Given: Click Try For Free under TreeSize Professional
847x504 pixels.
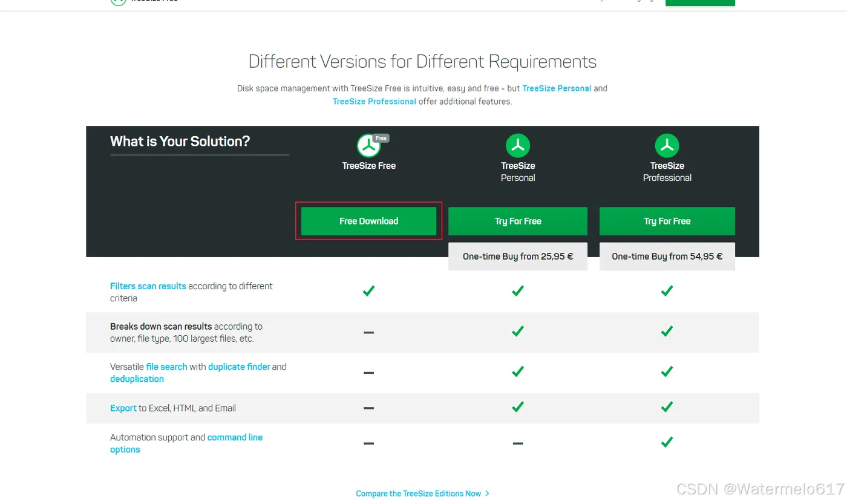Looking at the screenshot, I should (667, 221).
